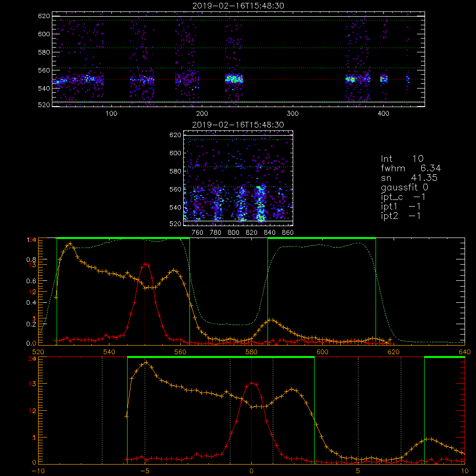The image size is (476, 476).
Task: Click y-axis label '540' of the middle image
Action: pos(176,208)
